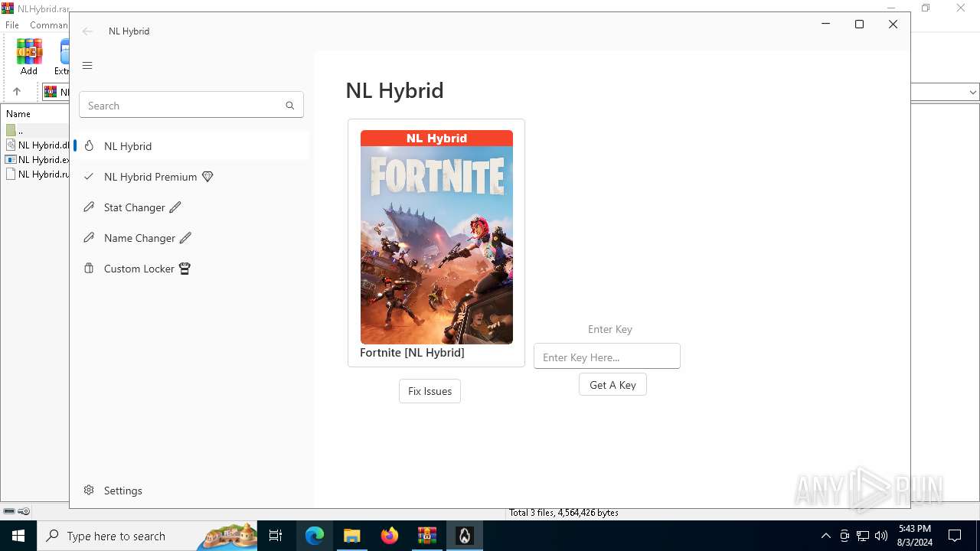Click Fortnite [NL Hybrid] caption text
This screenshot has width=980, height=551.
412,353
